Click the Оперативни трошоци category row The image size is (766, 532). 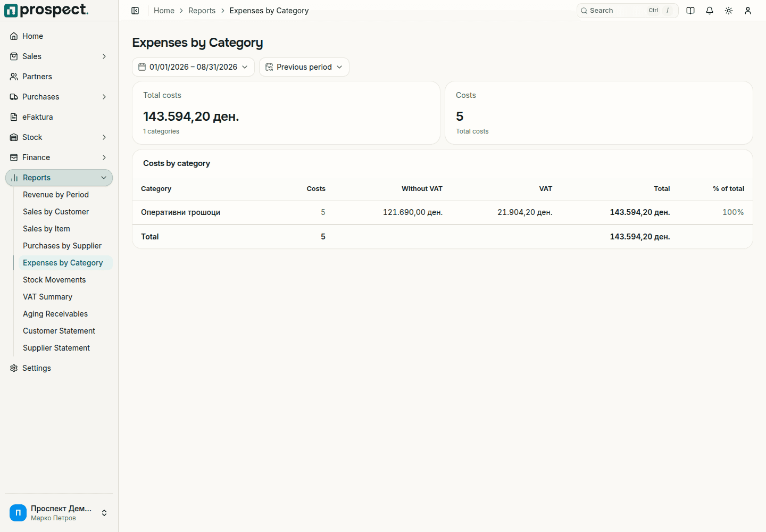click(443, 212)
